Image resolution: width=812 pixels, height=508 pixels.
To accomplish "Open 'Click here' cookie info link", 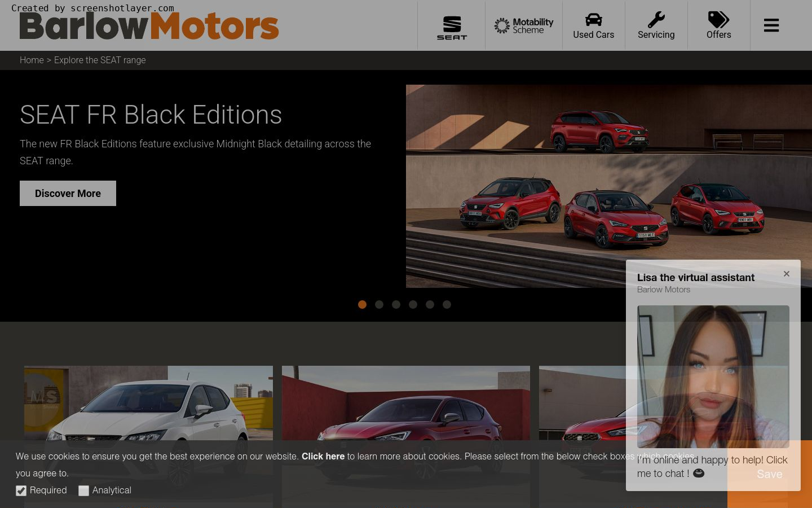I will tap(323, 456).
